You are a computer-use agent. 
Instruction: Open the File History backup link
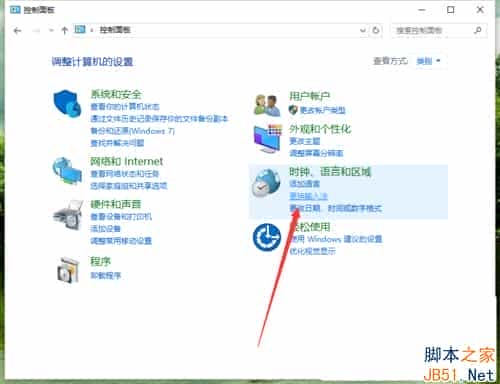coord(159,119)
